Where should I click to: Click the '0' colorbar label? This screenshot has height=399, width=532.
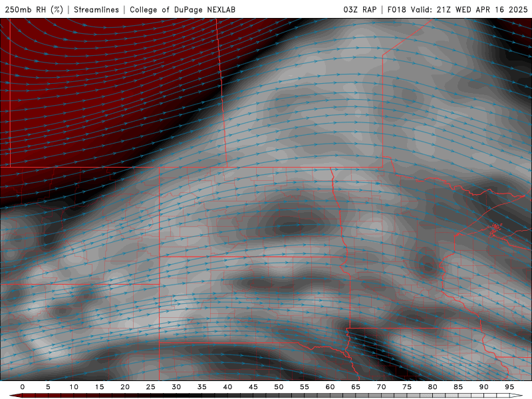tap(23, 387)
